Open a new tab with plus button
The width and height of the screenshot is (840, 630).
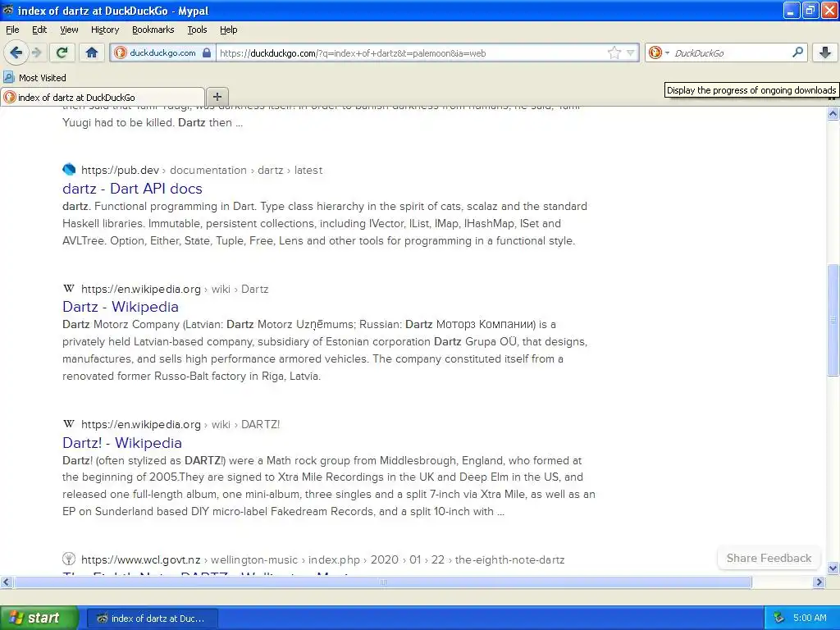pos(217,97)
